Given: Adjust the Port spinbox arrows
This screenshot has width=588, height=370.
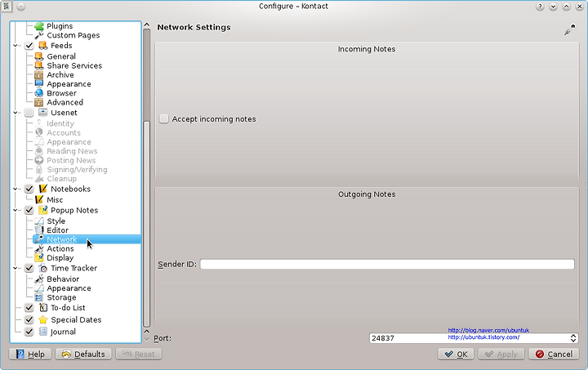Looking at the screenshot, I should coord(573,338).
